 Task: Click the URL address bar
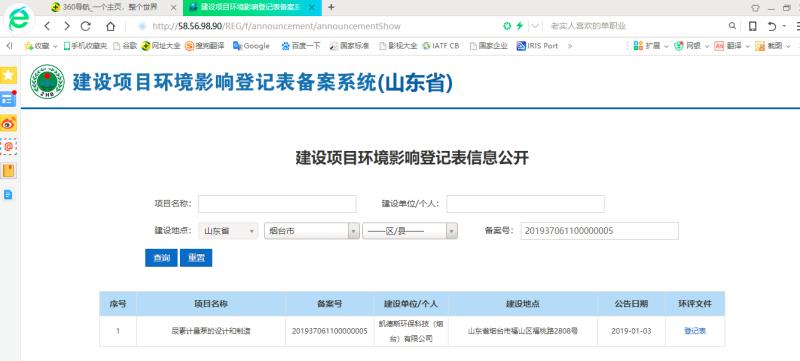tap(316, 26)
